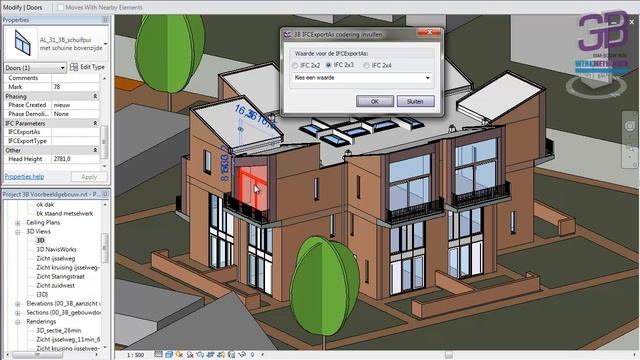Click the navigation bar steering wheel icon
Screen dimensions: 640x360
[629, 126]
